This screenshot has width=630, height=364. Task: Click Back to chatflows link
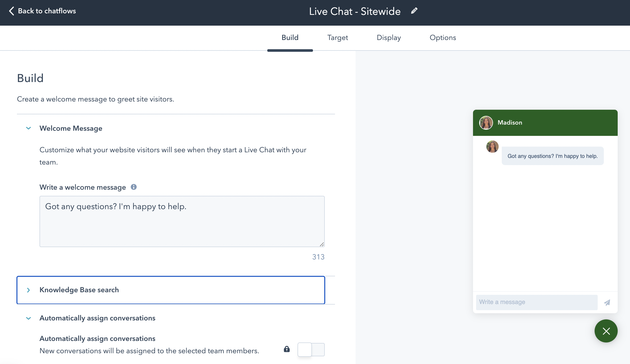pos(42,11)
